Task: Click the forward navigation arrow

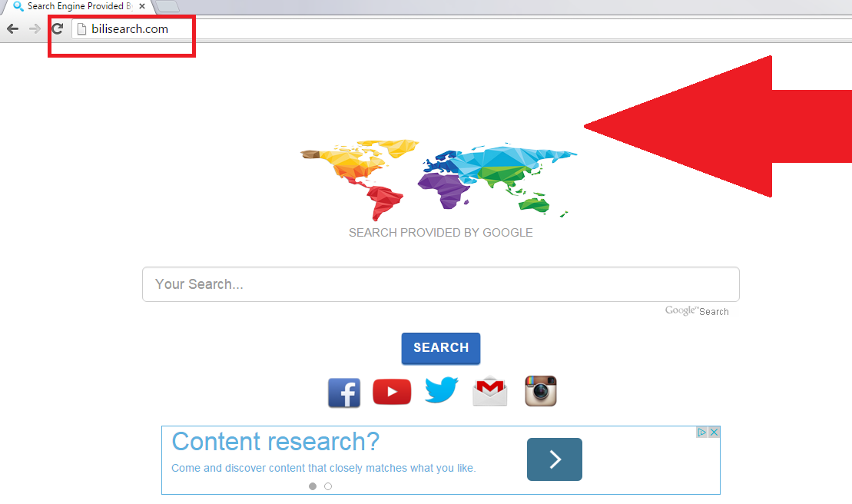Action: coord(35,29)
